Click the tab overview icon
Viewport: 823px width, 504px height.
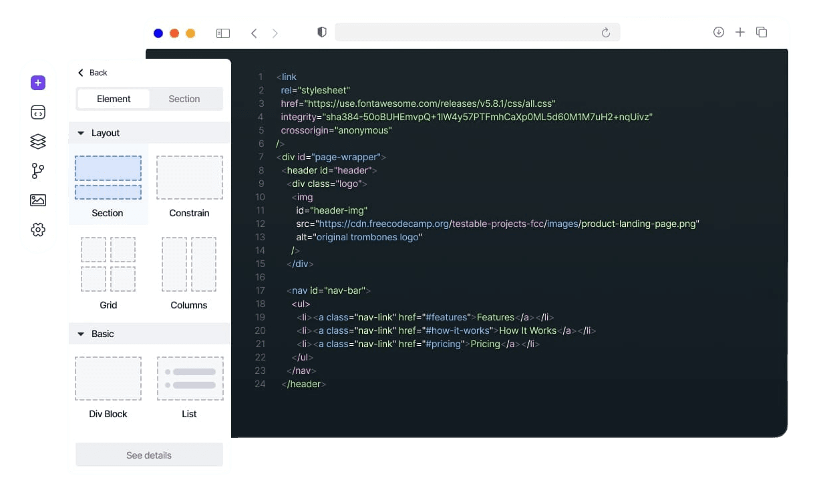pos(762,32)
